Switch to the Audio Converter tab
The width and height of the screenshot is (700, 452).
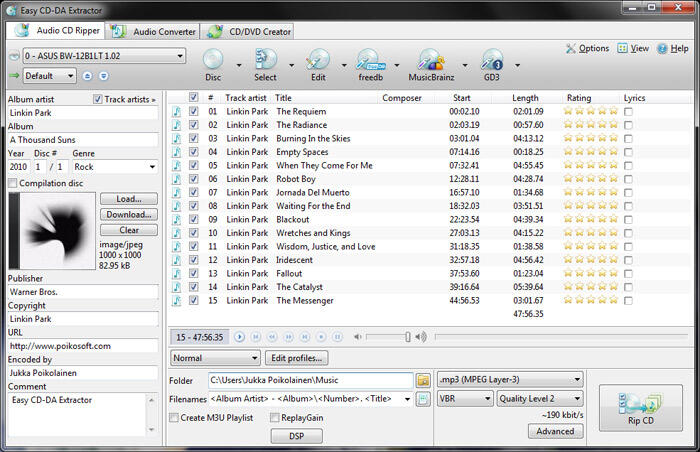(x=153, y=32)
